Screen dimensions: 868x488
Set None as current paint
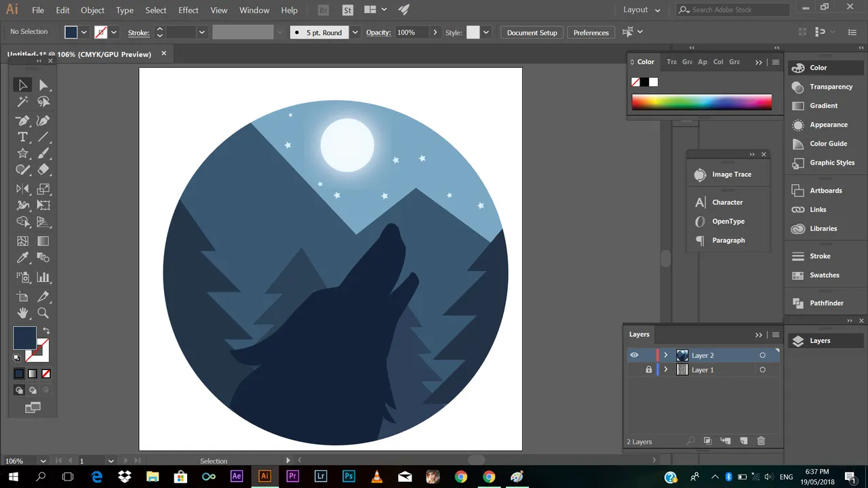[46, 373]
